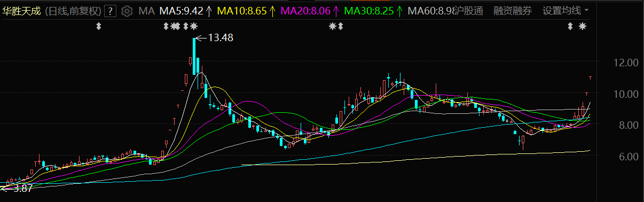Click the 华胜天成 stock name
644x202 pixels.
[21, 11]
